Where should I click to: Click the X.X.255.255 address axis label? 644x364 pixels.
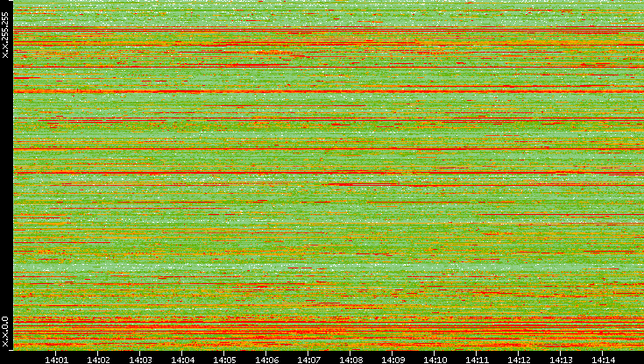5,35
